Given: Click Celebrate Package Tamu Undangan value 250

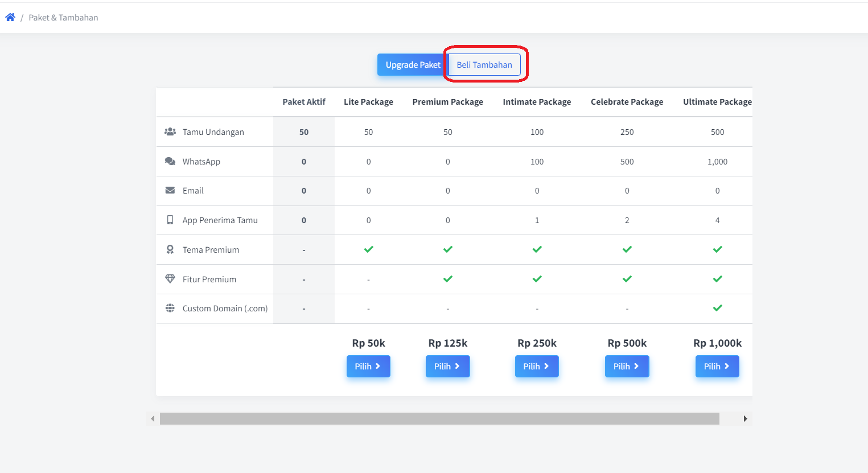Looking at the screenshot, I should point(627,132).
